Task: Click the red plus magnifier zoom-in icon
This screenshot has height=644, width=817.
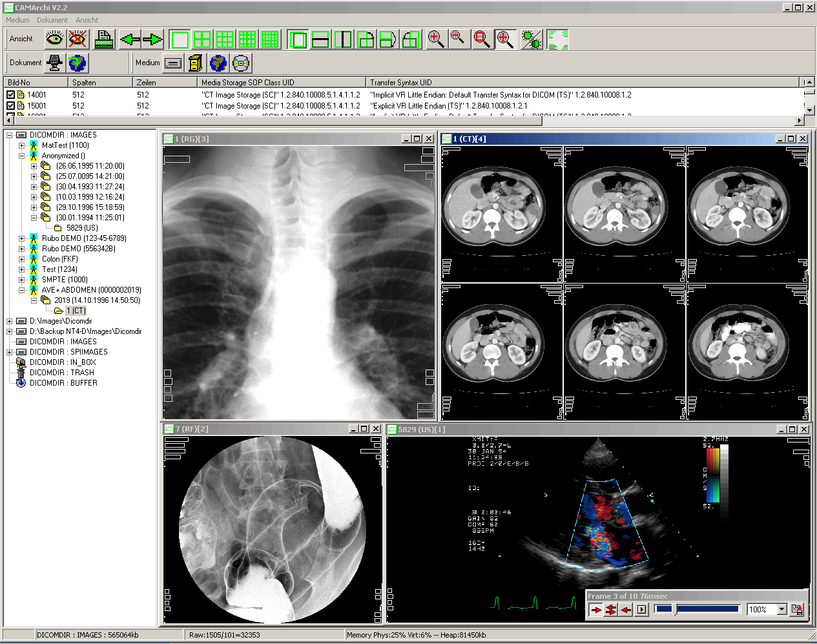Action: tap(437, 39)
